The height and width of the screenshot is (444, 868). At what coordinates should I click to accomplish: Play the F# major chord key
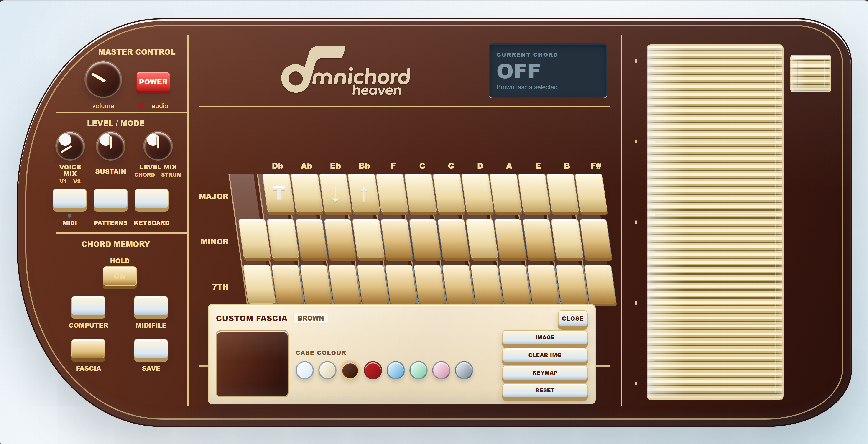tap(591, 194)
